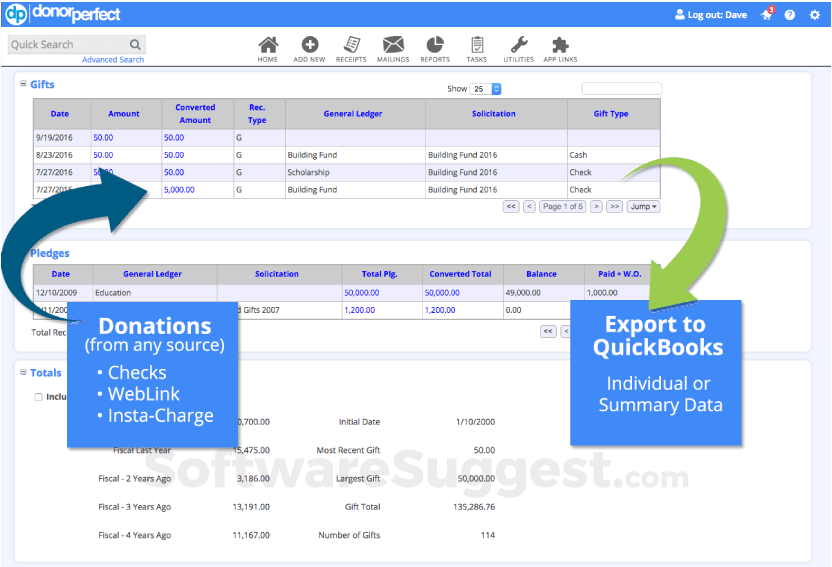The height and width of the screenshot is (567, 832).
Task: Open the 9/19/2016 gift amount 50.00
Action: [103, 137]
